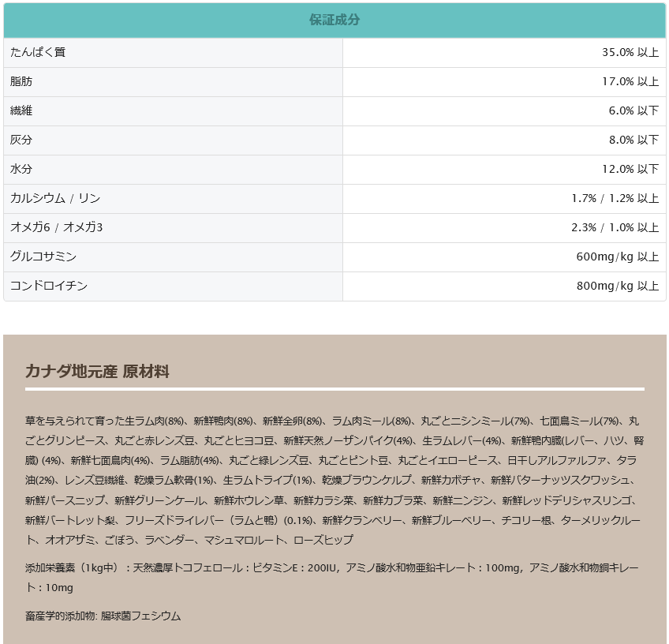The image size is (669, 644).
Task: Select the カルシウム / リン label cell
Action: click(55, 199)
